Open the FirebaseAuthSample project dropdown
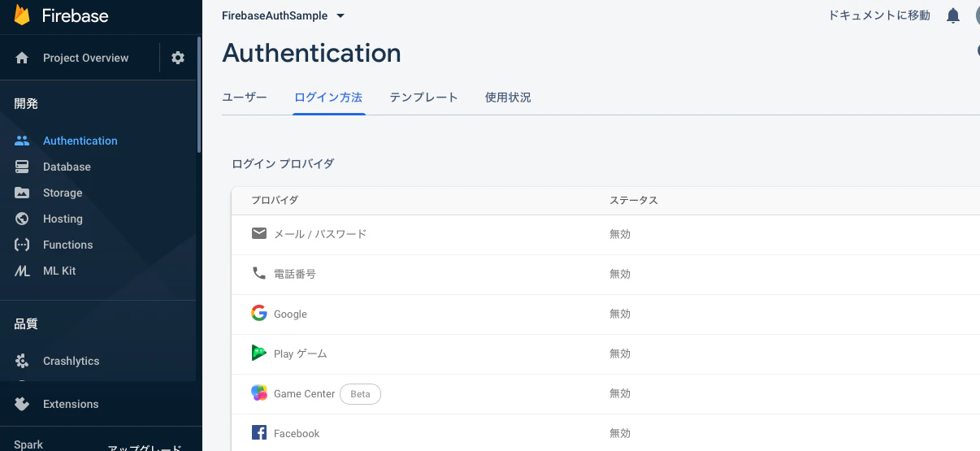The image size is (980, 451). (x=283, y=15)
